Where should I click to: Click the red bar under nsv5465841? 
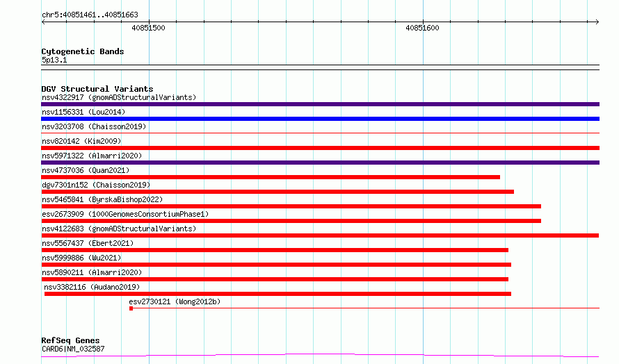click(x=291, y=206)
